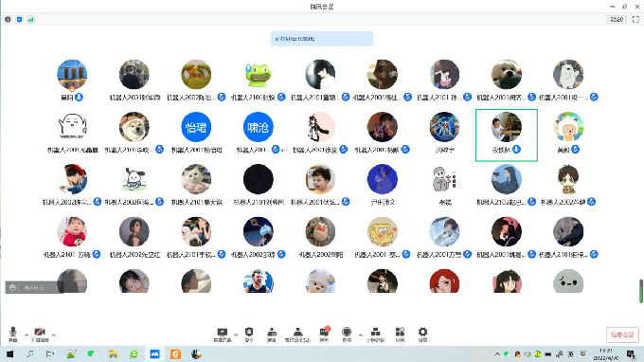Image resolution: width=644 pixels, height=362 pixels.
Task: Click the red end meeting button
Action: click(x=622, y=335)
